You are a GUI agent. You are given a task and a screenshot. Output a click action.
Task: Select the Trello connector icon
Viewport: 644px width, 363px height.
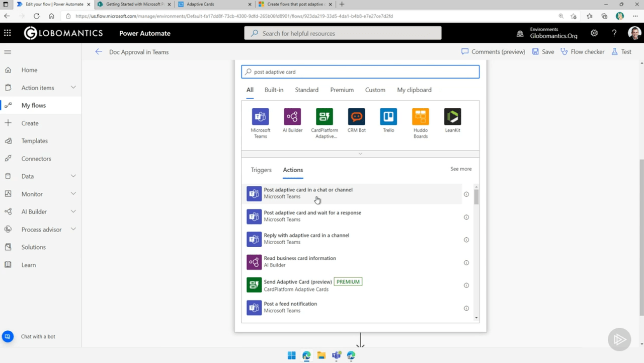click(x=388, y=117)
